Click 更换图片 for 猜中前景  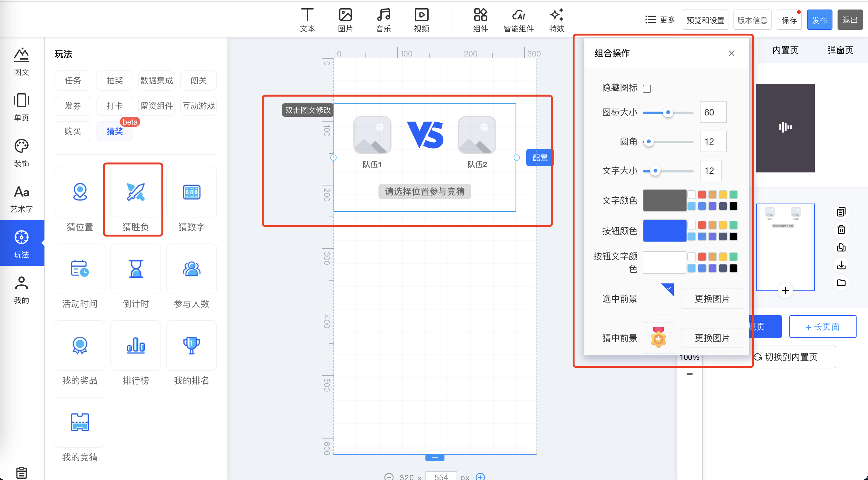click(x=712, y=338)
